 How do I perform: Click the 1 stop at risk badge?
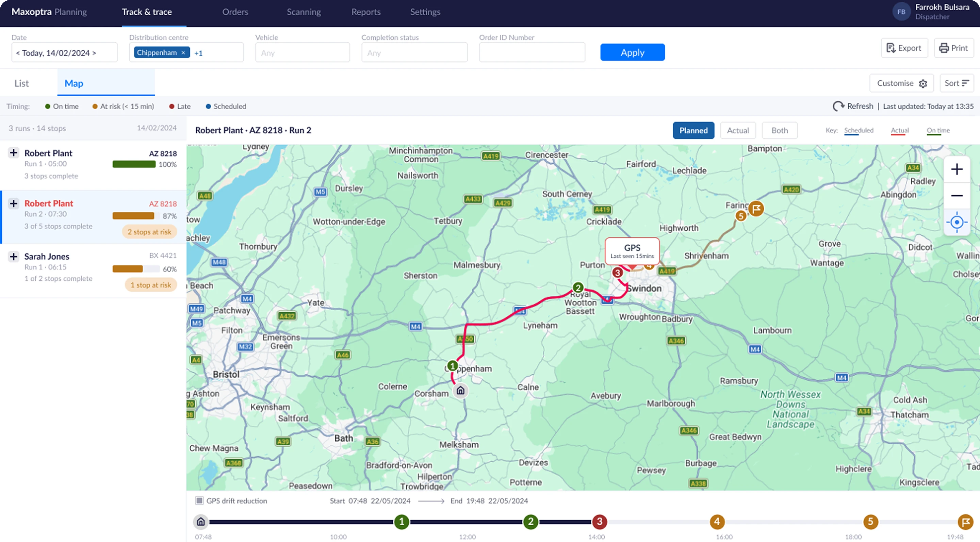tap(151, 285)
